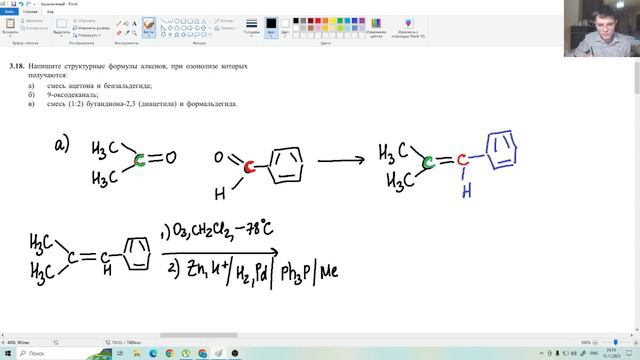Image resolution: width=640 pixels, height=360 pixels.
Task: Pick the red color swatch
Action: pos(318,21)
